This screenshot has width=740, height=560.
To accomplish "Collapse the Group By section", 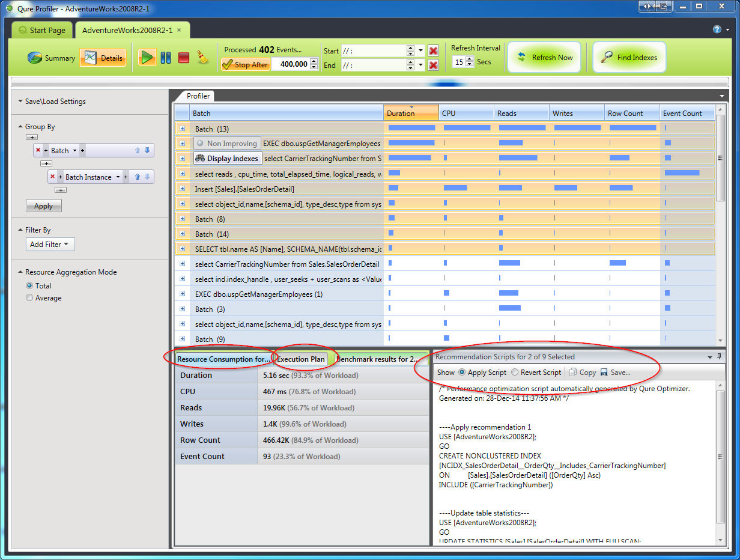I will pyautogui.click(x=20, y=127).
